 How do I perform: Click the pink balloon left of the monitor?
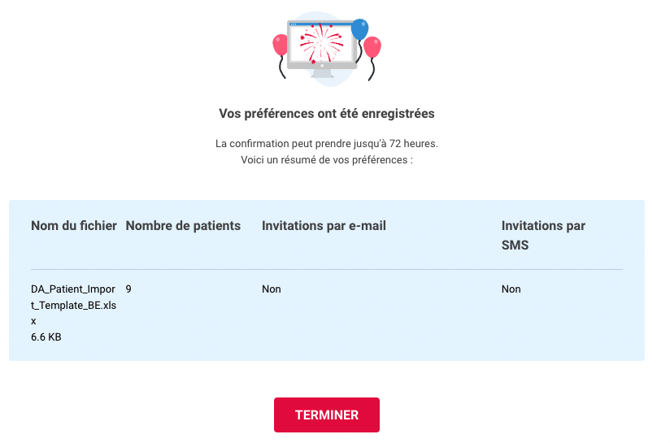[280, 44]
